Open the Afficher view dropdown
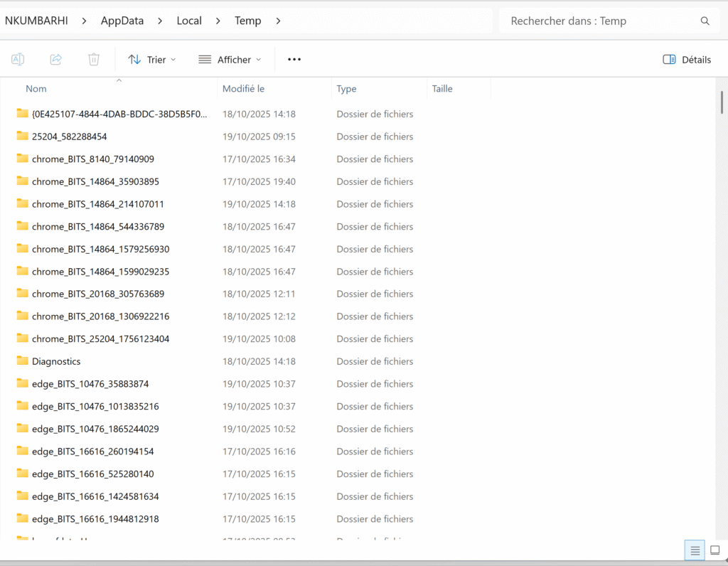728x566 pixels. click(x=230, y=60)
